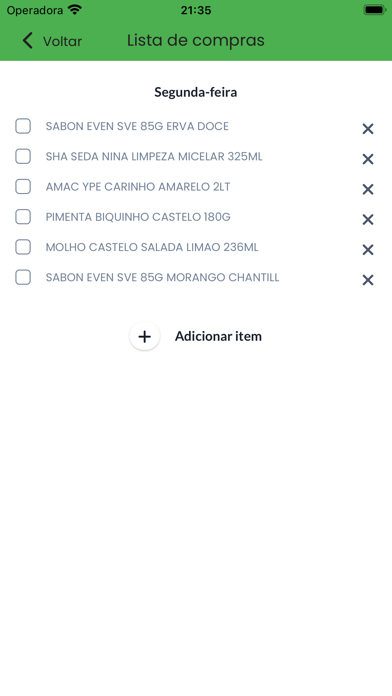Go back using Voltar
392x696 pixels.
62,41
